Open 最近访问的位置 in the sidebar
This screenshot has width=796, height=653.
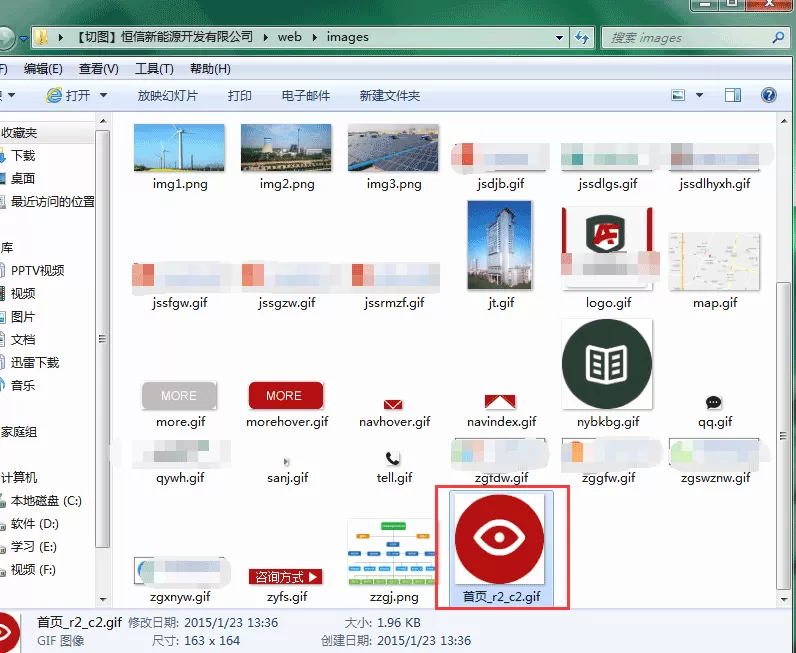(x=52, y=202)
